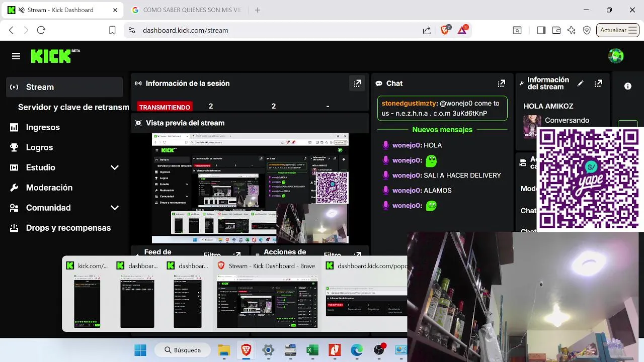Toggle the Brave sidebar panel
The width and height of the screenshot is (644, 362).
541,30
